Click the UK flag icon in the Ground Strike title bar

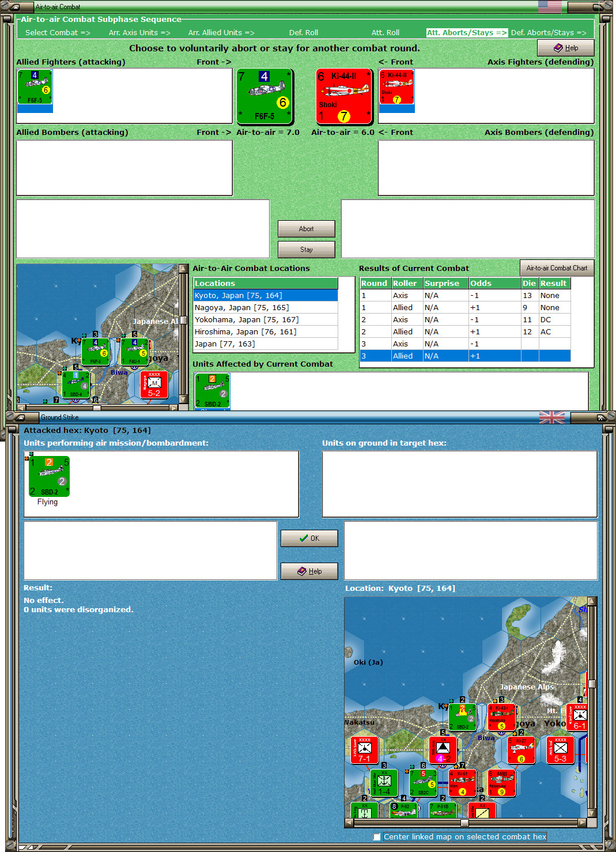tap(552, 417)
